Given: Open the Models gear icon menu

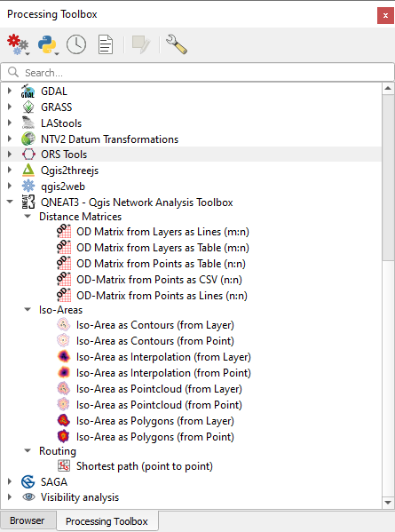Looking at the screenshot, I should [18, 44].
